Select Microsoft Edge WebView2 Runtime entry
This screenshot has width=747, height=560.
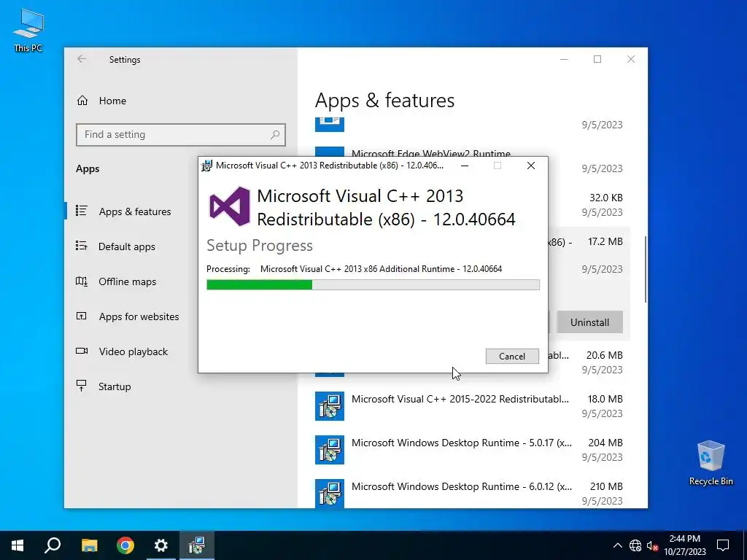(x=430, y=153)
